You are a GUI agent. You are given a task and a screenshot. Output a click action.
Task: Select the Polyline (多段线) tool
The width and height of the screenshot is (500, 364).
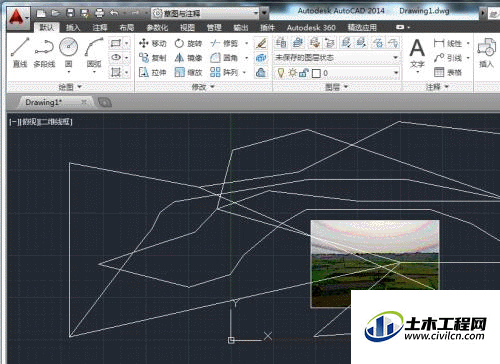pos(44,52)
